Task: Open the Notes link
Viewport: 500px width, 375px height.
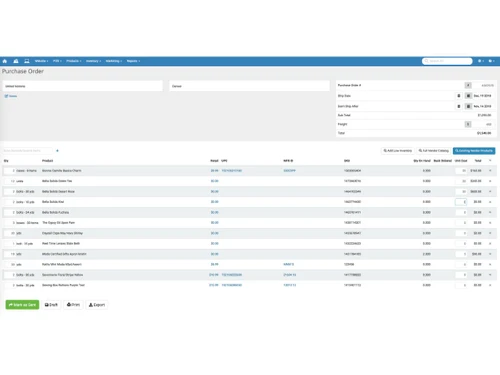Action: (x=11, y=96)
